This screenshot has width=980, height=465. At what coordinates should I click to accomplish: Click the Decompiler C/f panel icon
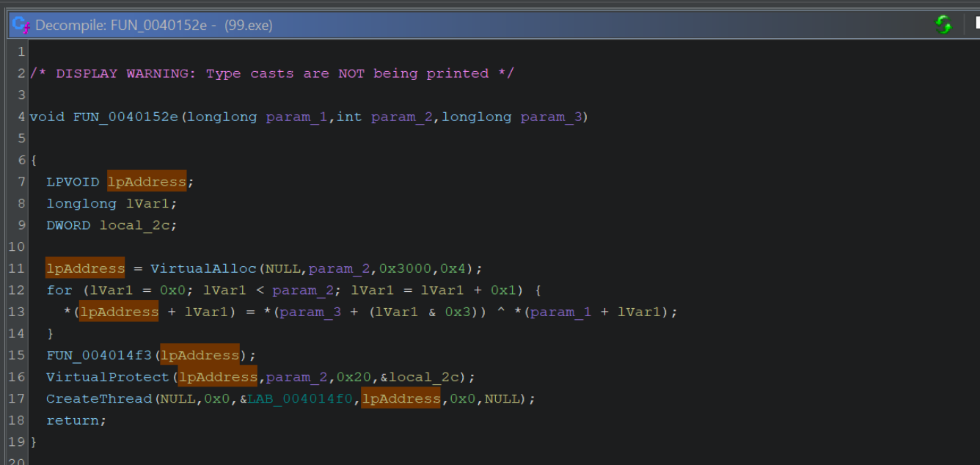(16, 24)
